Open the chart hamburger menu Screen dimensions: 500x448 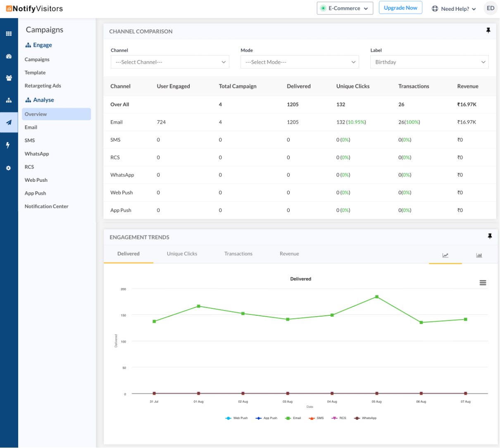tap(483, 283)
